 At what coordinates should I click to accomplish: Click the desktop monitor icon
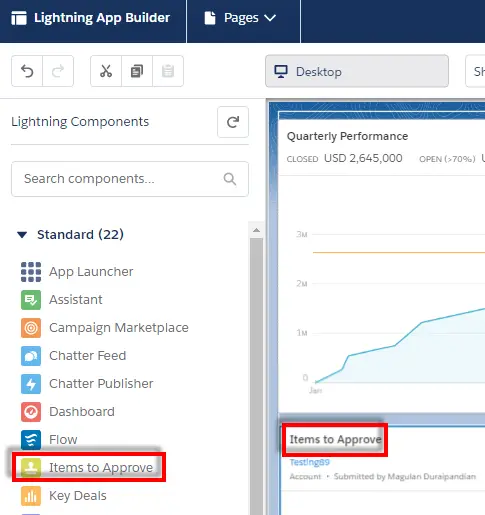pyautogui.click(x=281, y=72)
